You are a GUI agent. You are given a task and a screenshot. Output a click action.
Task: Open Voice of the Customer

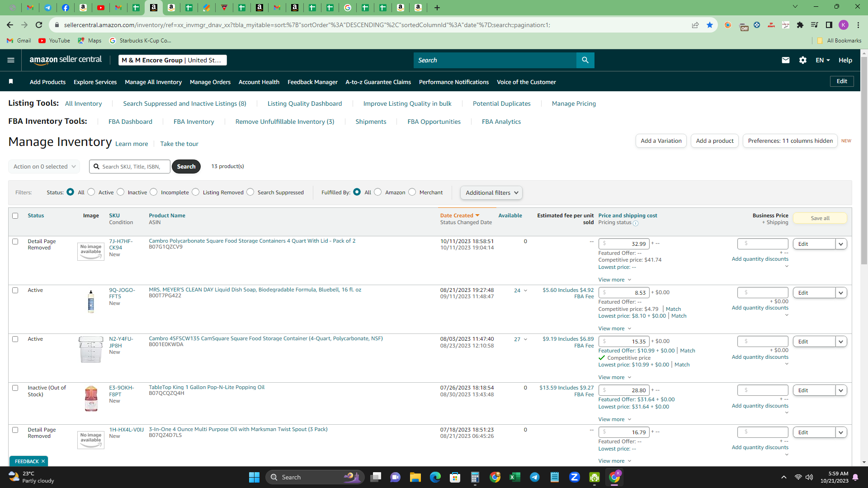tap(526, 82)
